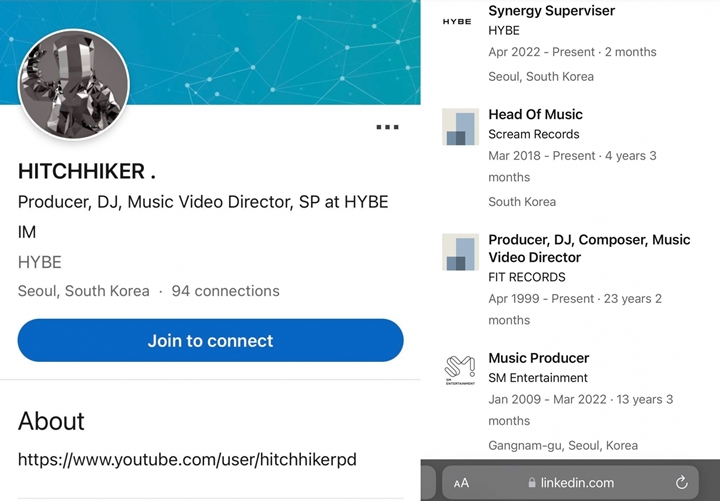Open the three-dot more options menu

tap(388, 127)
